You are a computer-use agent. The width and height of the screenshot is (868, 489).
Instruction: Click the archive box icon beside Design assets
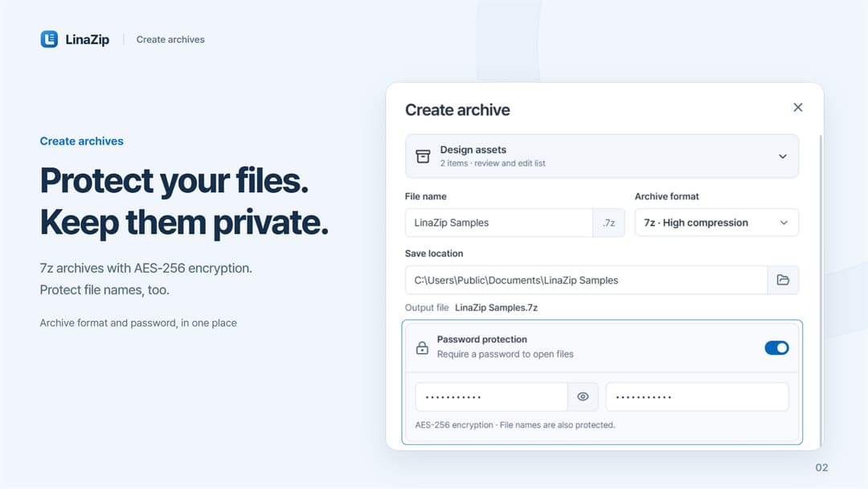coord(423,156)
